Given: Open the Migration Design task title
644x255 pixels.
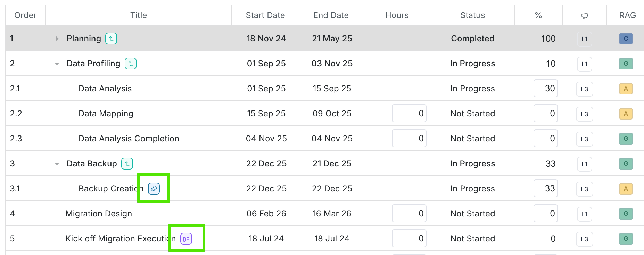Looking at the screenshot, I should tap(99, 214).
